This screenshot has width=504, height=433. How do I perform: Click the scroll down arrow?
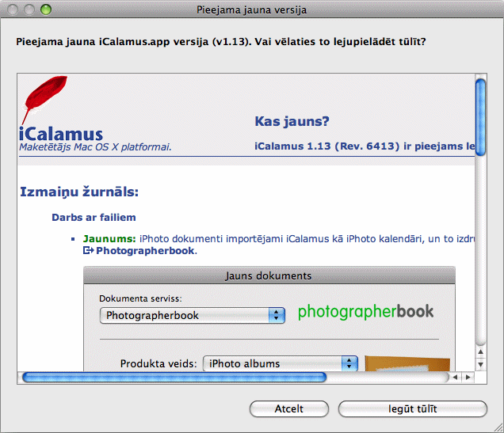[x=480, y=365]
